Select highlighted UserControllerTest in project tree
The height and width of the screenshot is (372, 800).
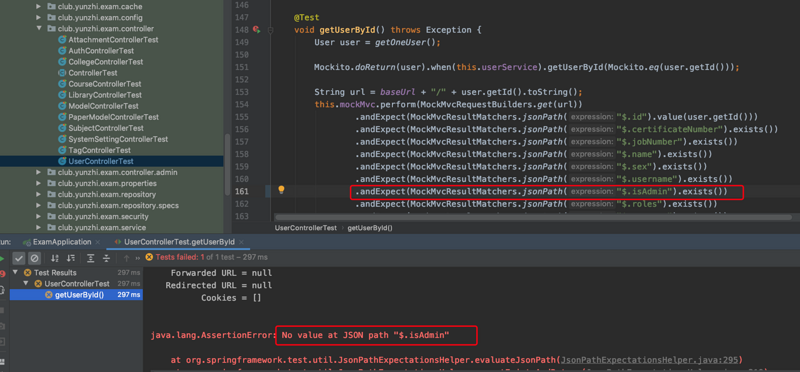(x=101, y=161)
